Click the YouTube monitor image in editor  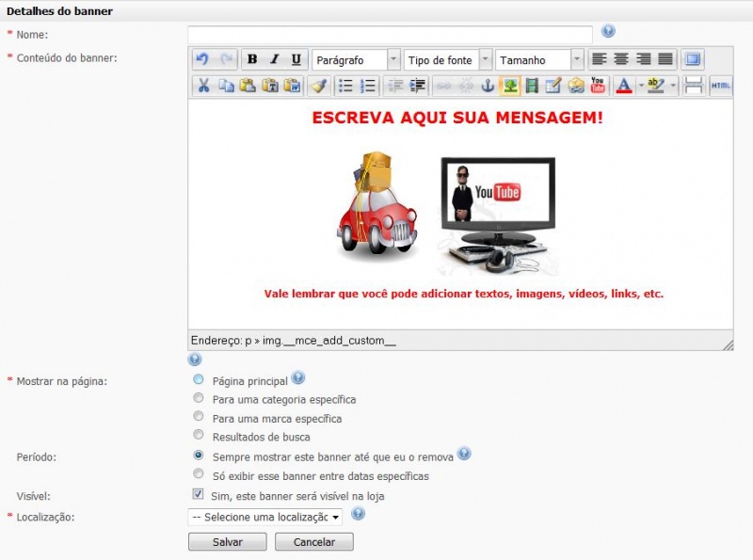[498, 216]
